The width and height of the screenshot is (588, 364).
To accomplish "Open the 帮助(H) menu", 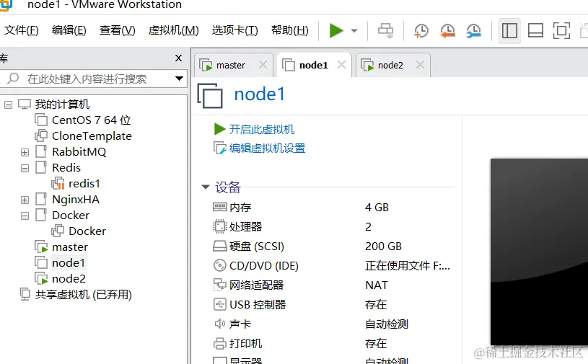I will click(x=290, y=30).
